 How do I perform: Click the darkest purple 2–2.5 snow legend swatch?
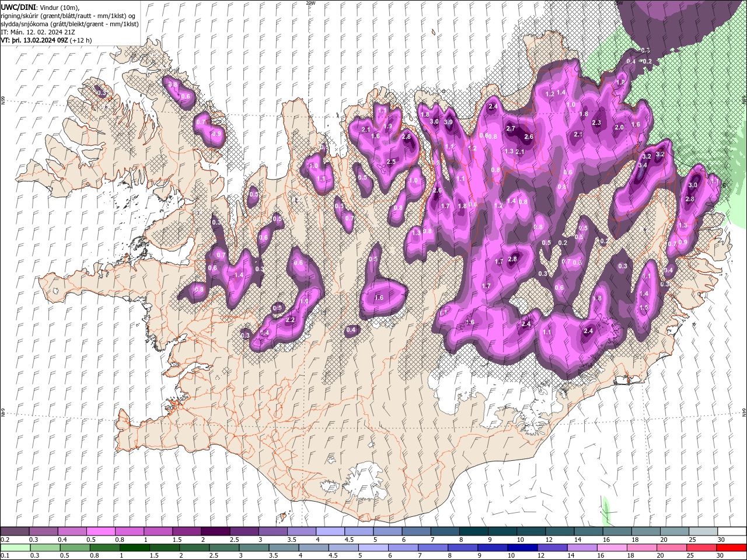click(x=215, y=531)
